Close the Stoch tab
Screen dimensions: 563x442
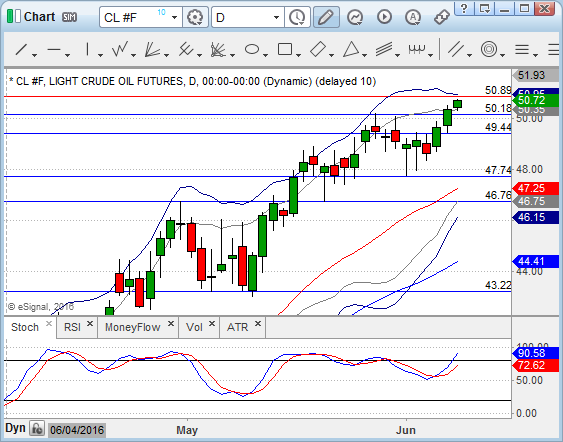pyautogui.click(x=49, y=324)
